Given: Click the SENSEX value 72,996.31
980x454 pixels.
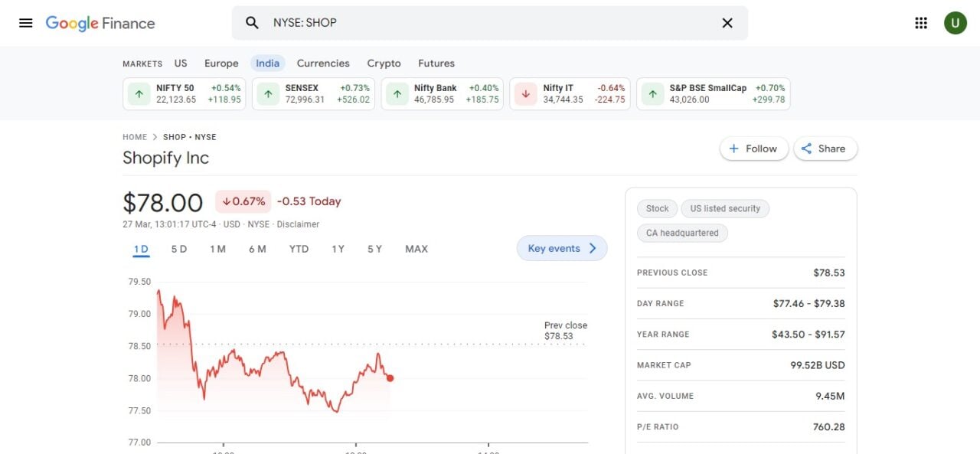Looking at the screenshot, I should [305, 100].
